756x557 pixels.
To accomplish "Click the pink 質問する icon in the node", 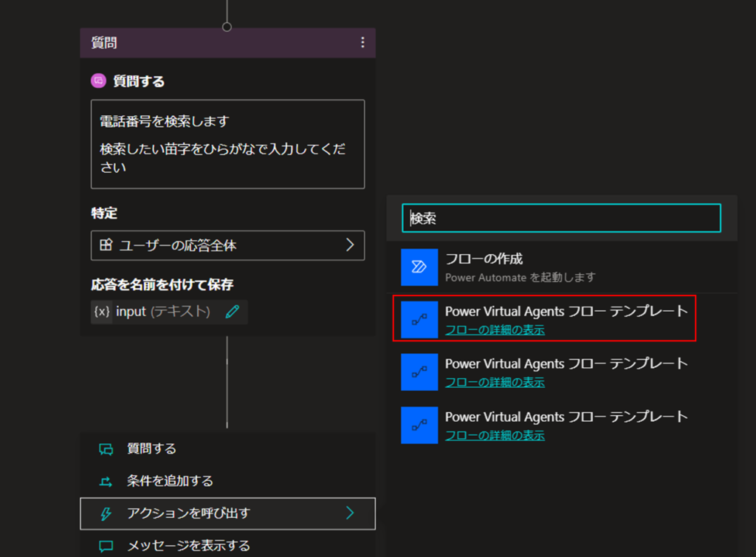I will tap(98, 81).
